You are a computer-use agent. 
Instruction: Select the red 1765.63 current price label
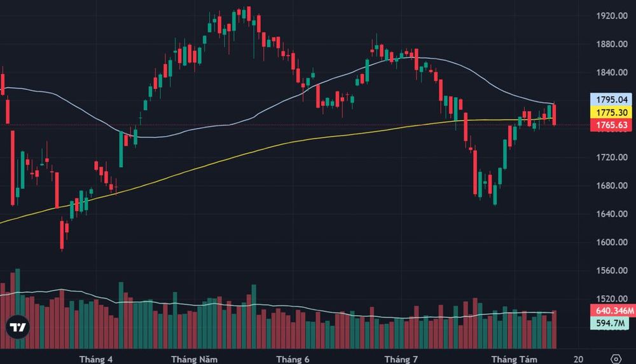[612, 125]
